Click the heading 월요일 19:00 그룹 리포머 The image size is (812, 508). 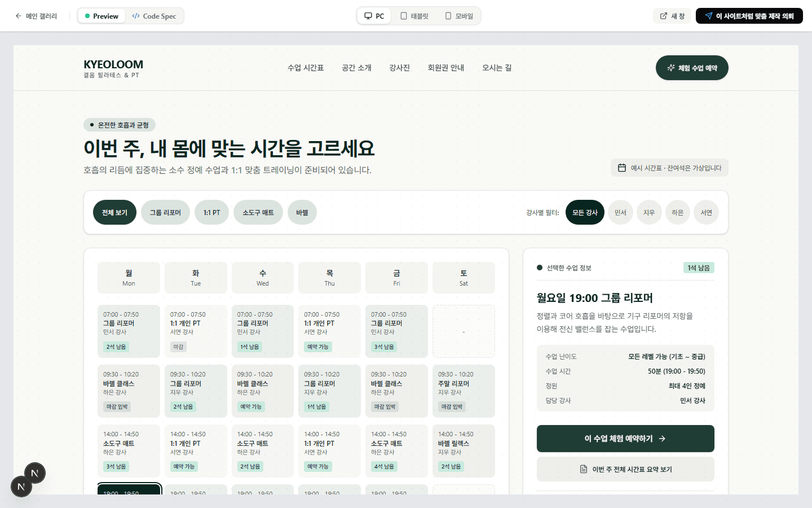point(595,298)
